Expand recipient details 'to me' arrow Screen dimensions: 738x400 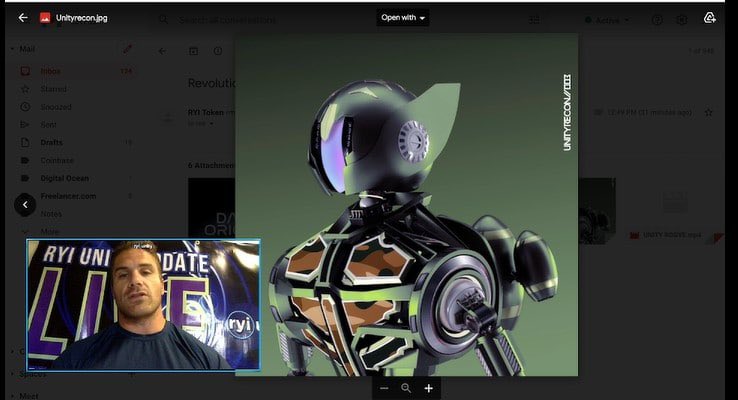tap(211, 124)
